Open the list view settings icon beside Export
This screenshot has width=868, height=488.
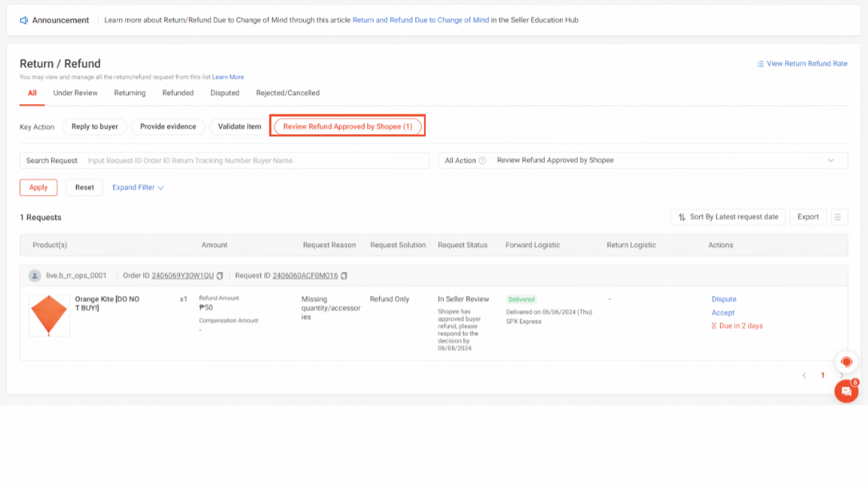tap(839, 217)
